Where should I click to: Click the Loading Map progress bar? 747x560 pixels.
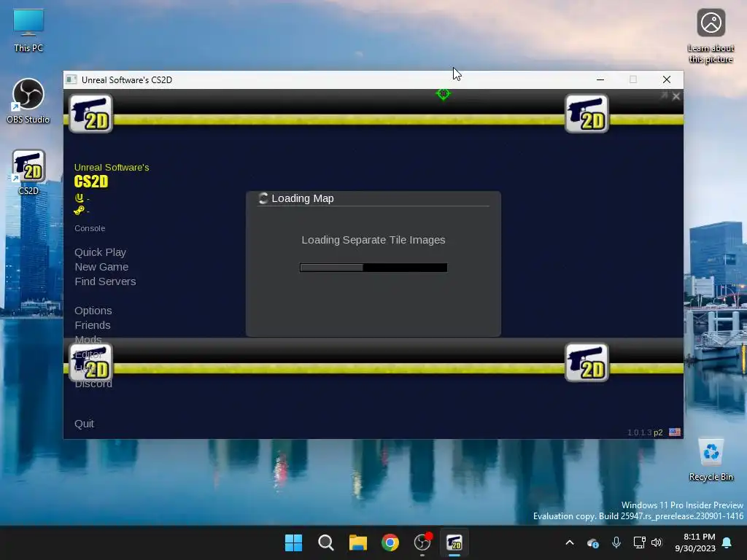click(373, 268)
